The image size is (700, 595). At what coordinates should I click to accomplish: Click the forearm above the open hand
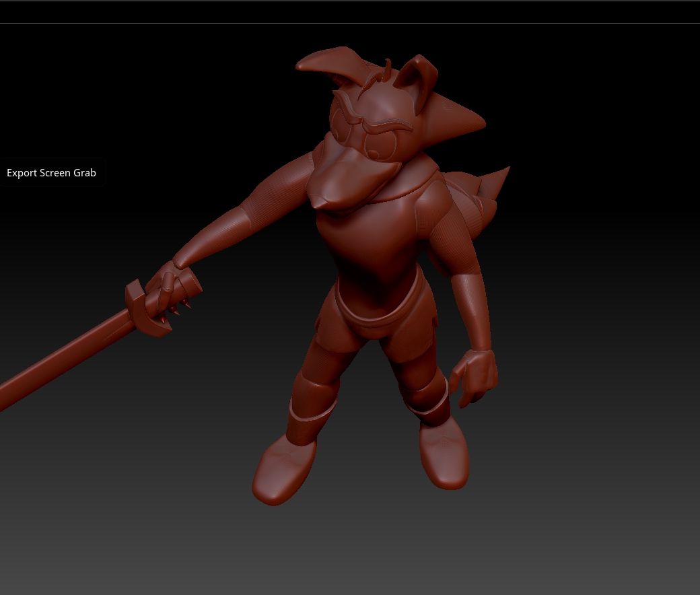471,312
